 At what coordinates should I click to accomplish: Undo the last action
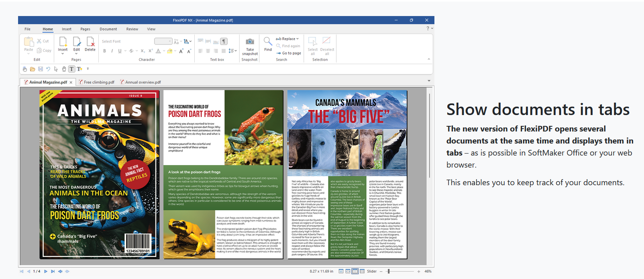48,69
